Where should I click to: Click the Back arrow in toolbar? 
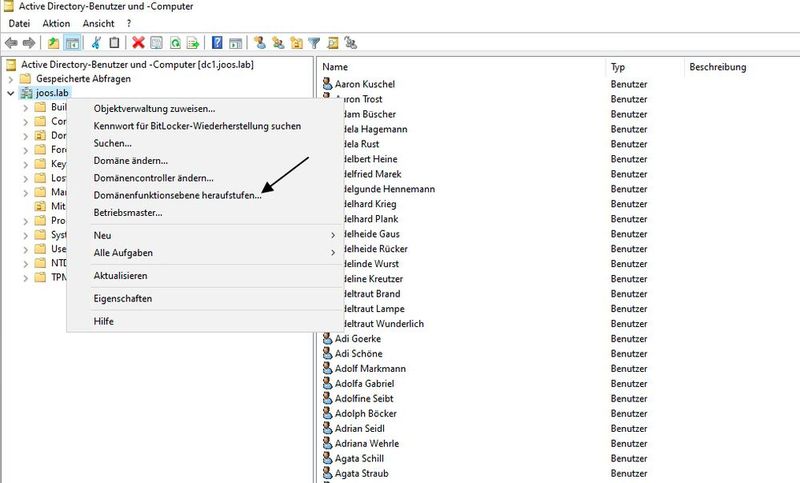point(11,43)
